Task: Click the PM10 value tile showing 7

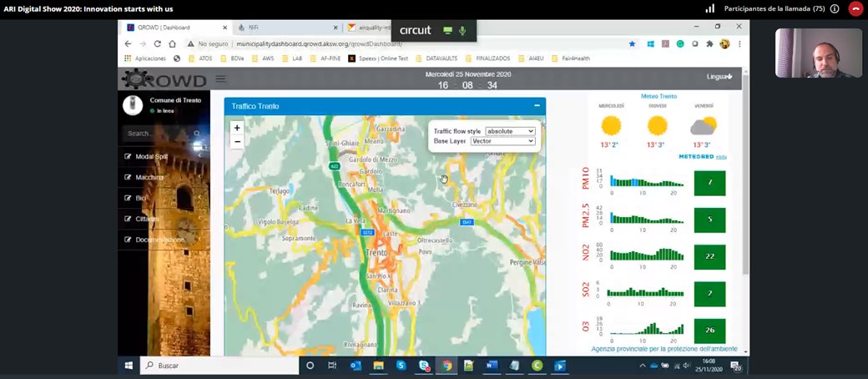Action: coord(709,182)
